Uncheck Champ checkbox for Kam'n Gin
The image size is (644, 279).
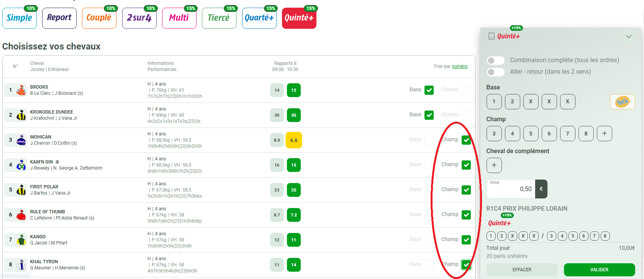[x=466, y=165]
